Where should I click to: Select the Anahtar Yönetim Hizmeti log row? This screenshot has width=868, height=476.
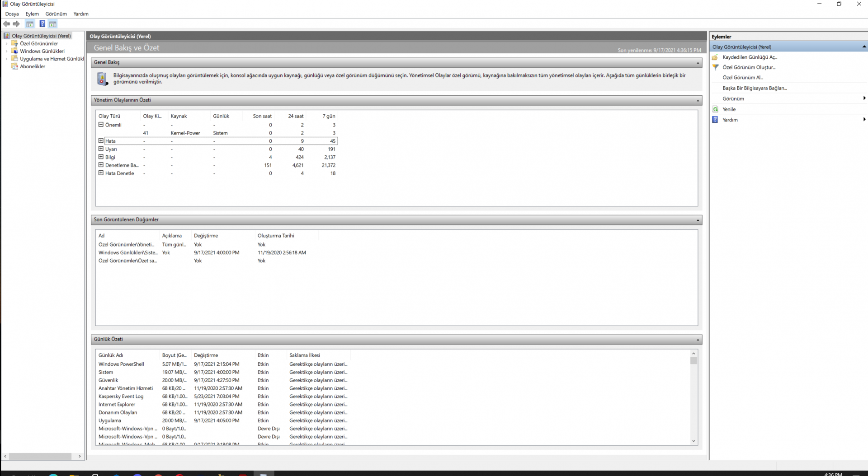click(223, 388)
